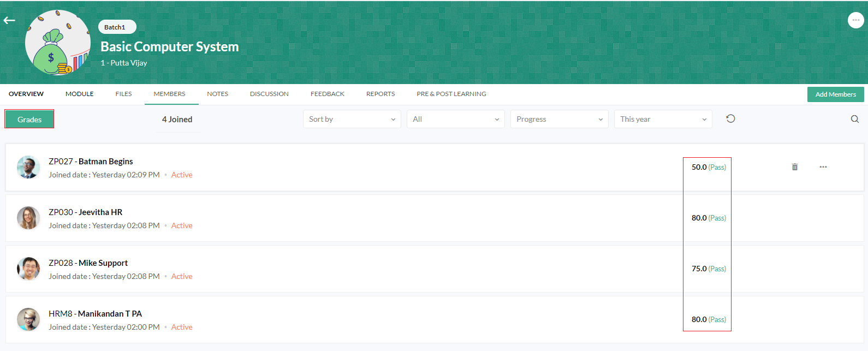Select member name ZP027 - Batman Begins
Screen dimensions: 868x351
coord(91,162)
